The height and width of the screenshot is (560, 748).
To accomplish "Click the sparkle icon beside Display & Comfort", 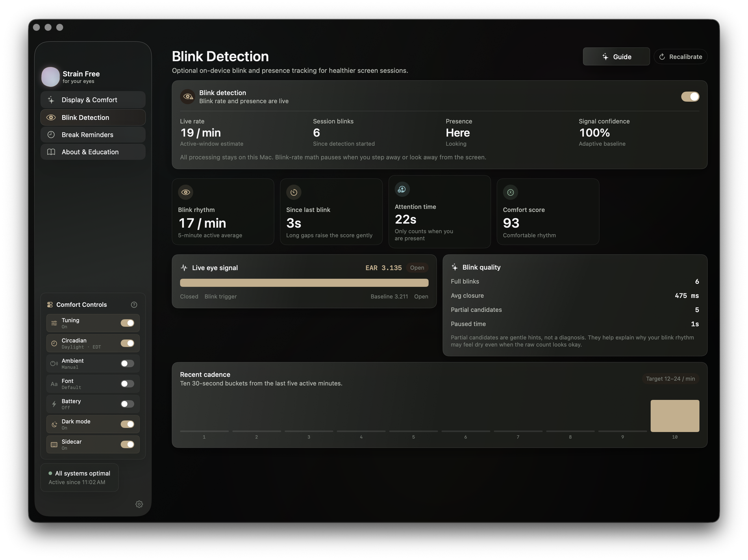I will tap(51, 100).
